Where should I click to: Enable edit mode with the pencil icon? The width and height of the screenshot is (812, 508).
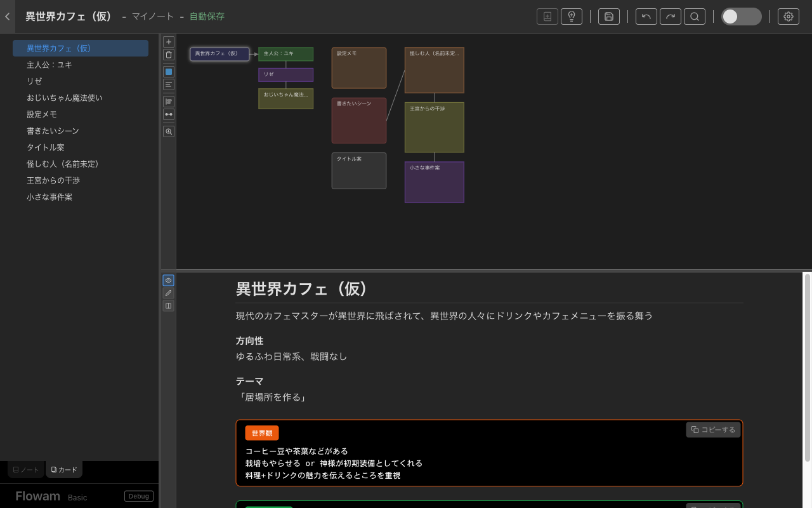coord(168,293)
